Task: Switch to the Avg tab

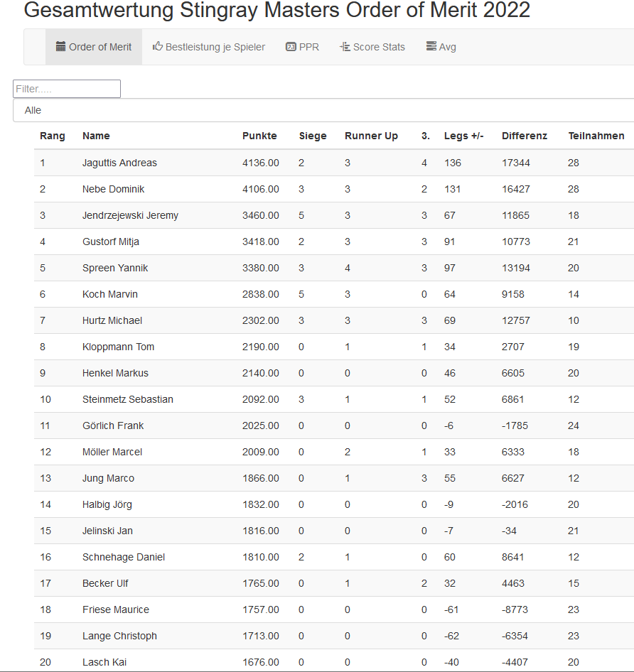Action: coord(447,47)
